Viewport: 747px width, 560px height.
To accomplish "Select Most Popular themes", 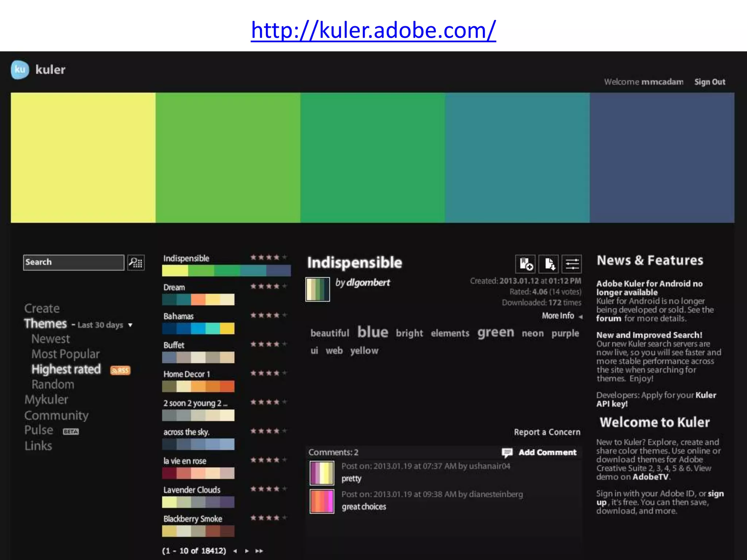I will [x=65, y=354].
